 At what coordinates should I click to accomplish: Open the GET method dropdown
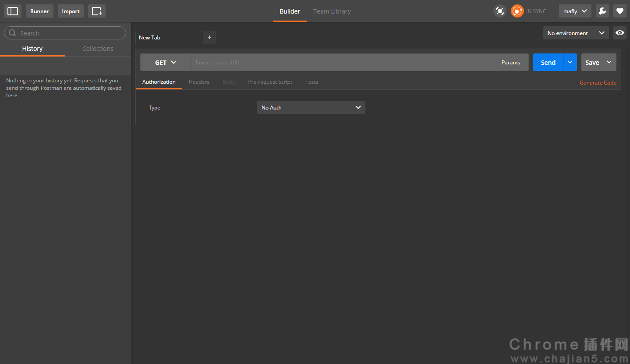tap(166, 62)
